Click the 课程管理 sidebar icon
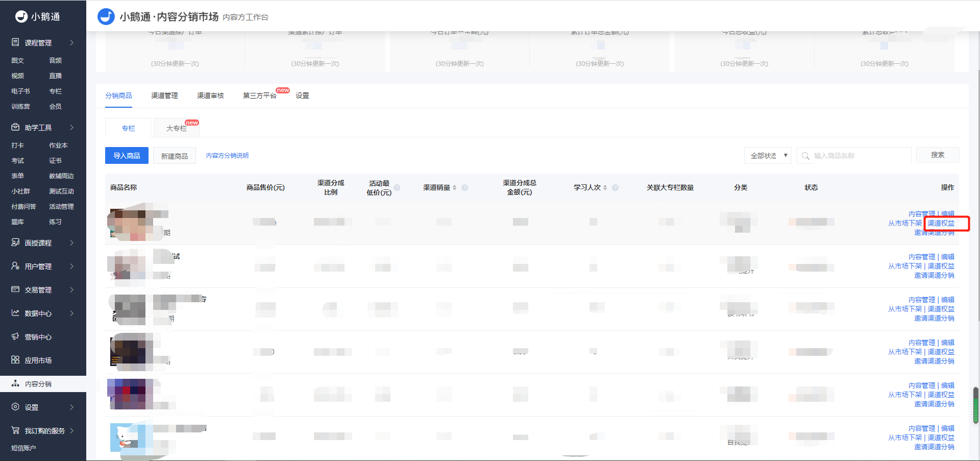Viewport: 980px width, 461px height. 15,42
